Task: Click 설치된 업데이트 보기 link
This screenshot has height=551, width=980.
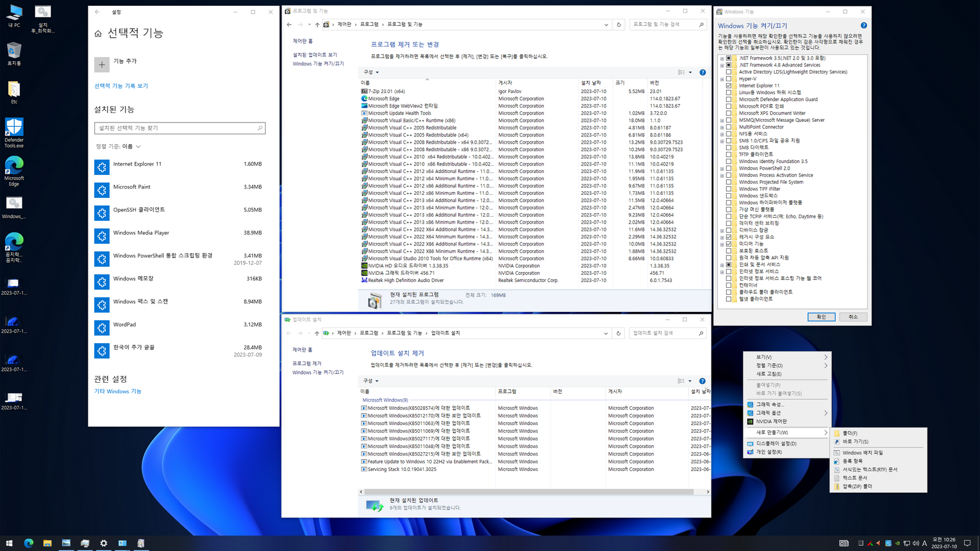Action: (x=314, y=55)
